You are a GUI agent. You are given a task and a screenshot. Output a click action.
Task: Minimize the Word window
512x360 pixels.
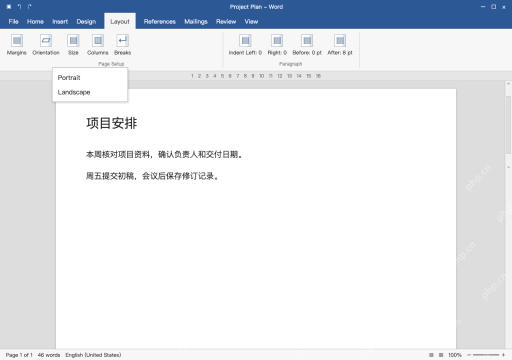point(483,7)
